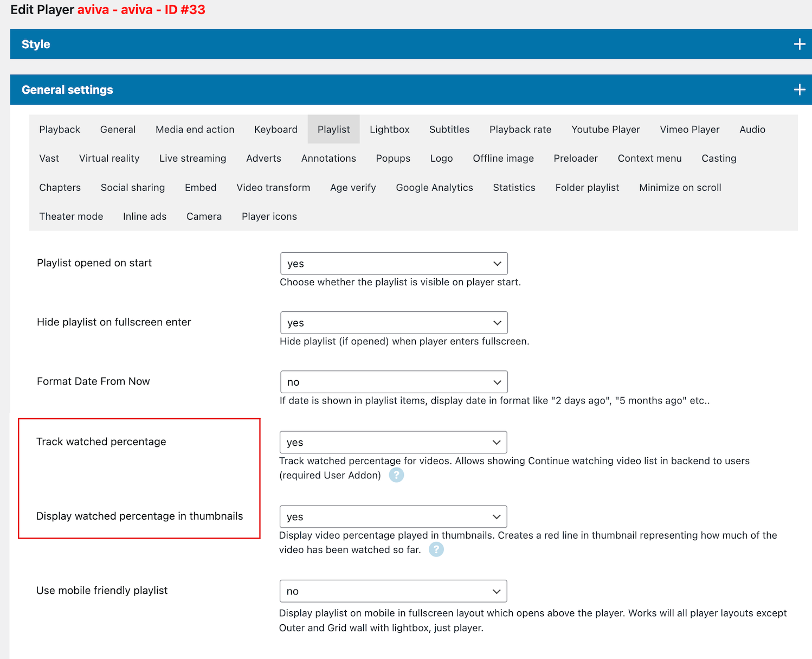Go to Youtube Player tab
This screenshot has width=812, height=659.
coord(605,130)
